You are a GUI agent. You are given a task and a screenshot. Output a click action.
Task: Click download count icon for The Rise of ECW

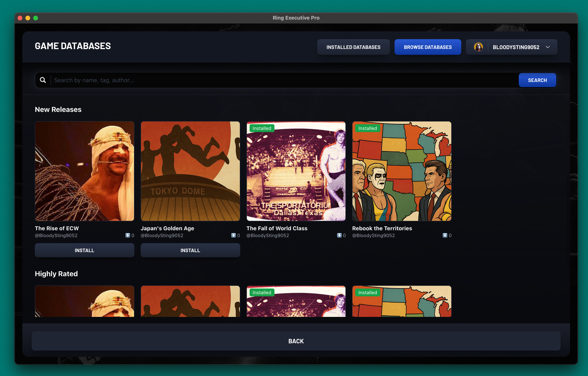(128, 235)
